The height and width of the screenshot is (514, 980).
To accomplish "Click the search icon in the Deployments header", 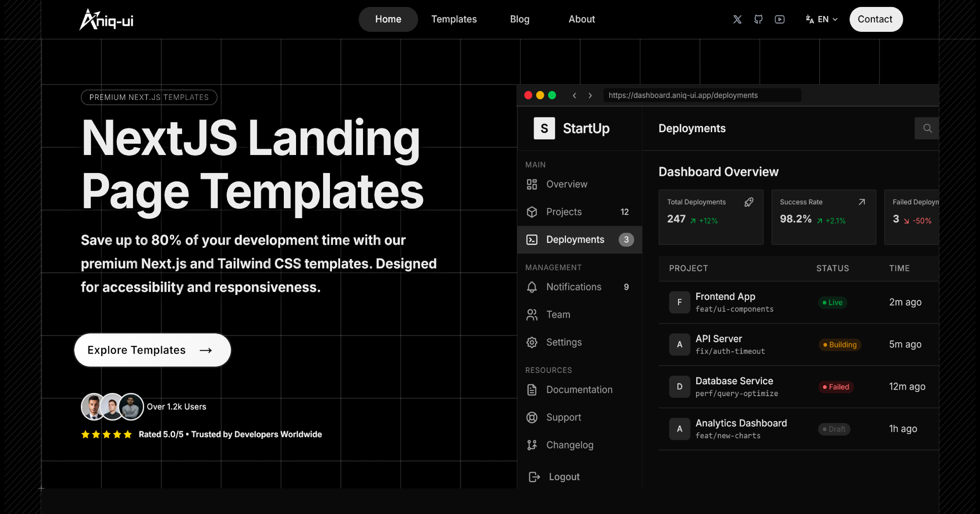I will (927, 128).
